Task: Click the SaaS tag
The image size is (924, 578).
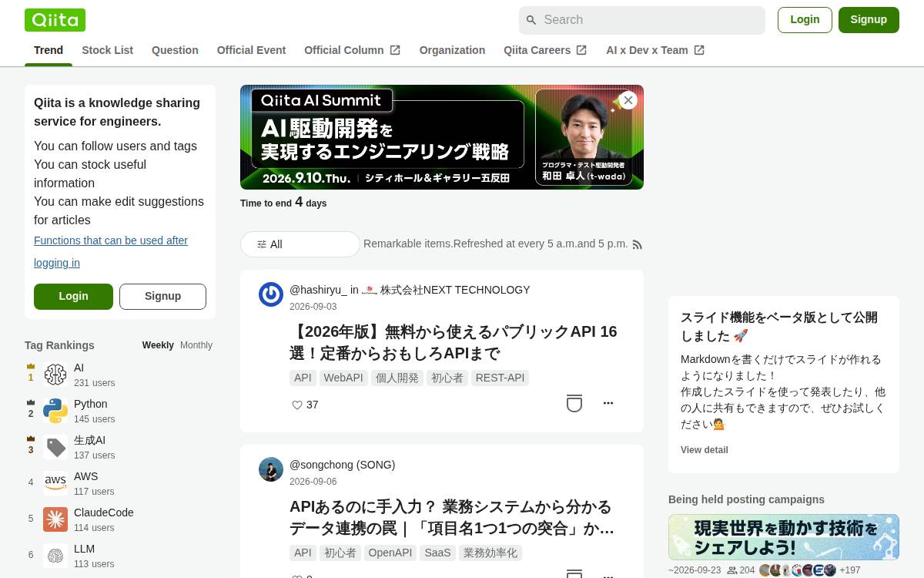Action: pyautogui.click(x=437, y=553)
